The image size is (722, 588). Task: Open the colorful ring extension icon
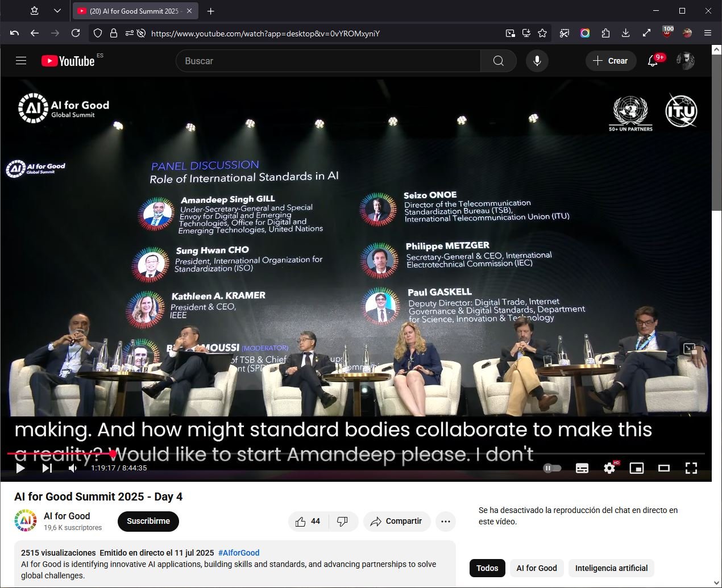(585, 33)
